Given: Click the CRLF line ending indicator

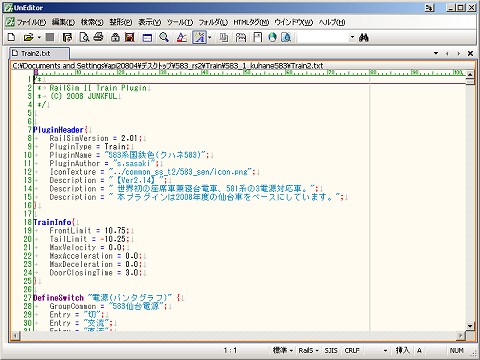Looking at the screenshot, I should pos(352,350).
